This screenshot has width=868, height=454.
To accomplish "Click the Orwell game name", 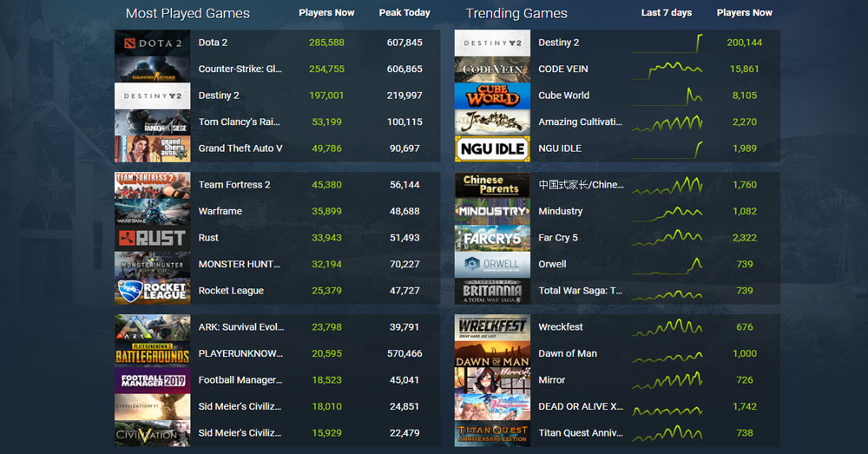I will coord(552,265).
